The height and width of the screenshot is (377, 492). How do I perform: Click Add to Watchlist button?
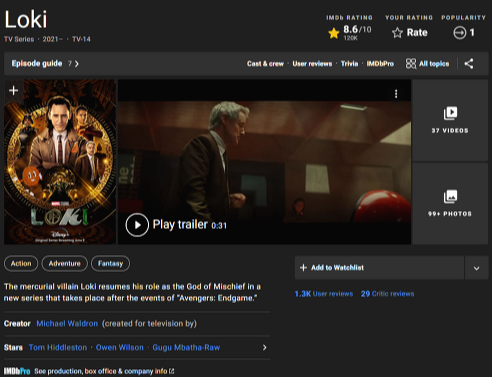point(379,268)
